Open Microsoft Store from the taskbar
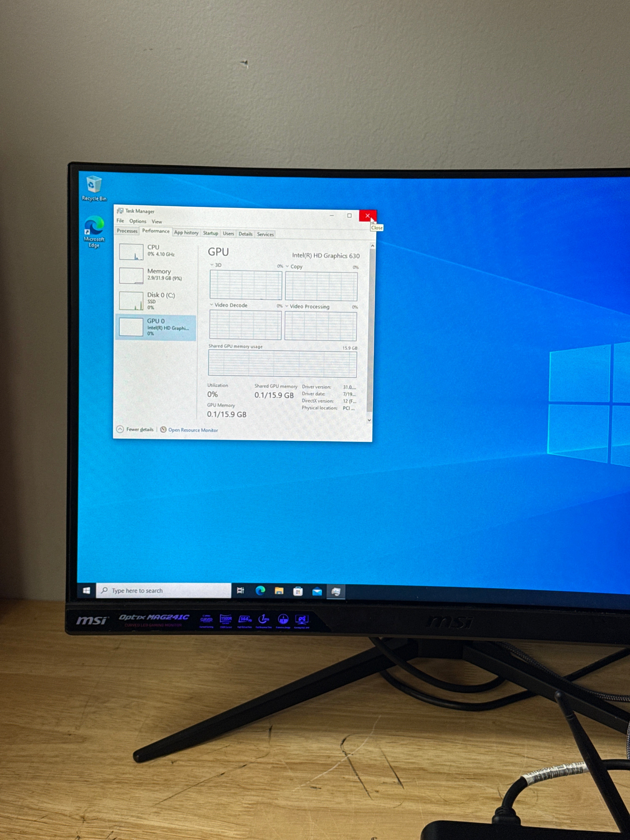The image size is (630, 840). point(298,591)
